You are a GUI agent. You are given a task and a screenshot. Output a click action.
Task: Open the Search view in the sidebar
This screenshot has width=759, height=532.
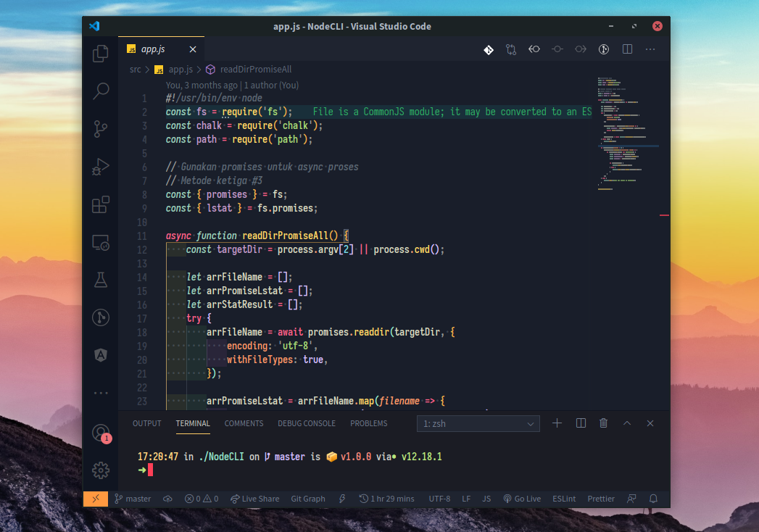(100, 91)
